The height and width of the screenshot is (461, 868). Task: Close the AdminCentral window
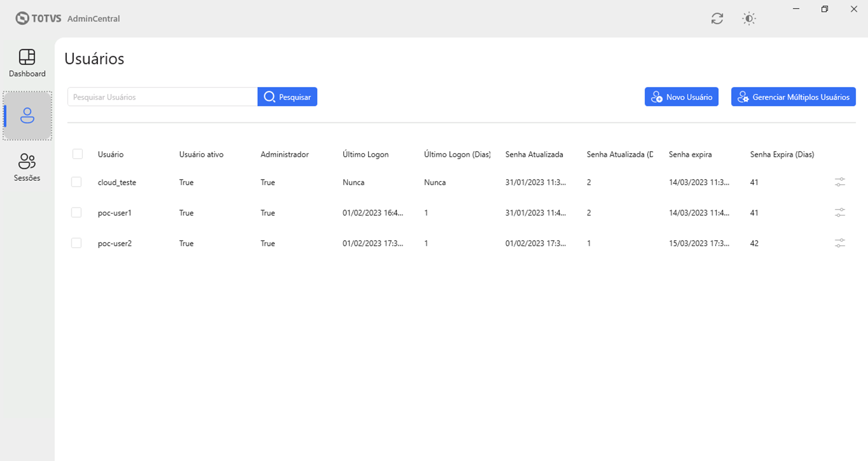click(853, 9)
